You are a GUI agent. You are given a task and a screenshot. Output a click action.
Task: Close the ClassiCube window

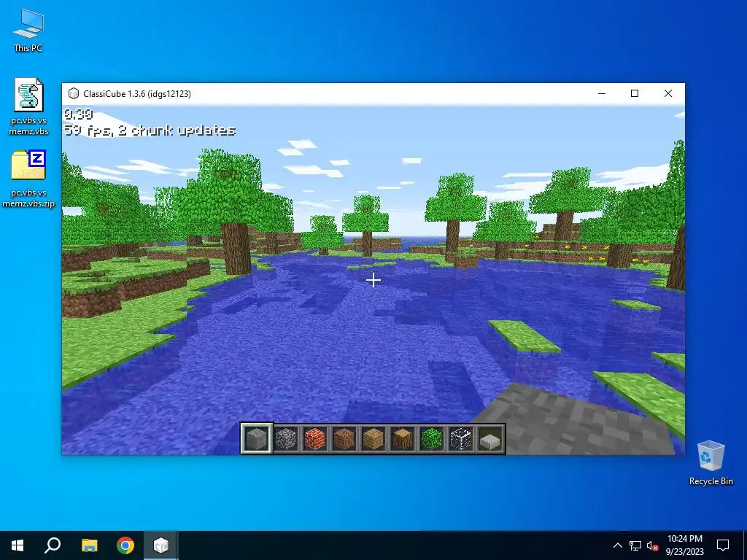[x=668, y=93]
